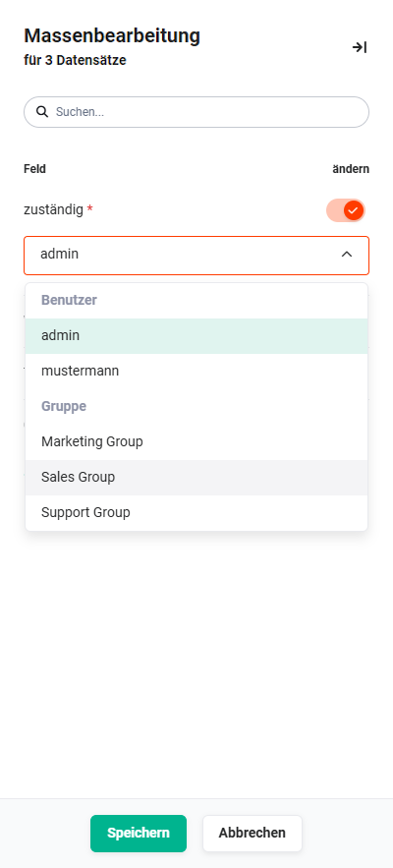Click the Gruppe section header
393x868 pixels.
point(64,406)
